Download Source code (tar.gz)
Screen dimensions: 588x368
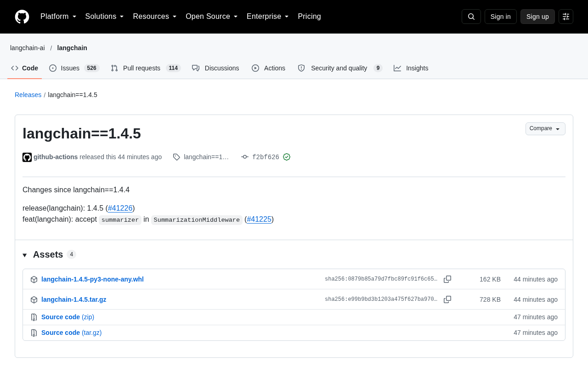[71, 333]
